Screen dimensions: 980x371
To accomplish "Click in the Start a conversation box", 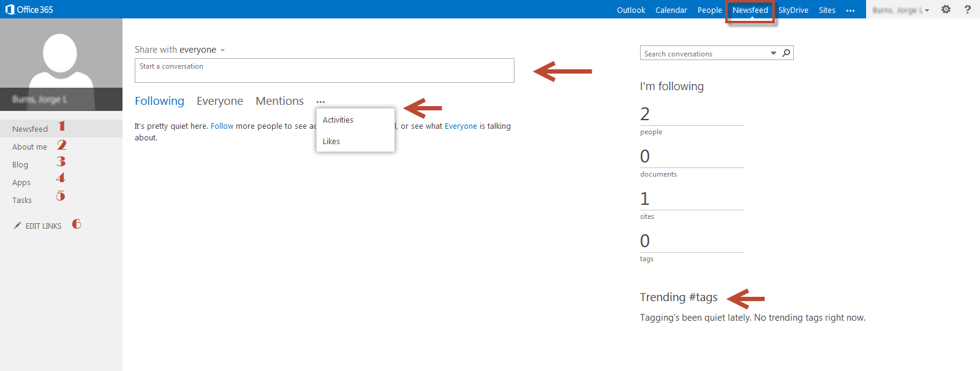I will (324, 71).
